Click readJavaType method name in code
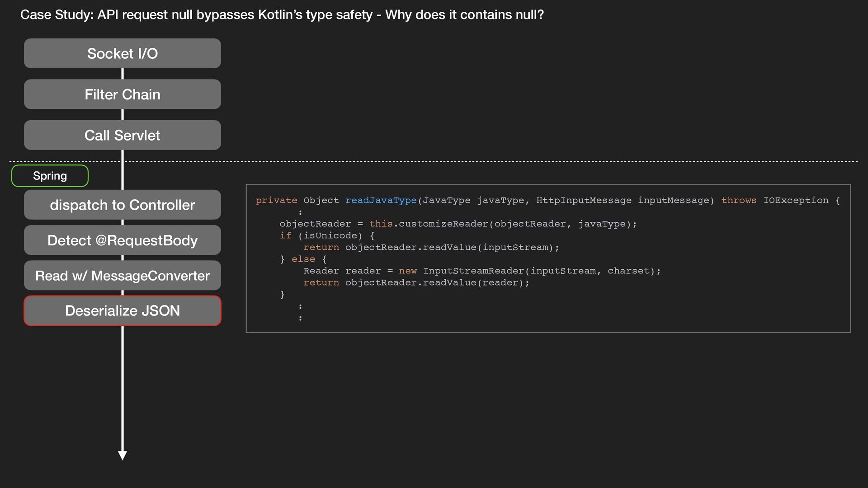This screenshot has height=488, width=868. (381, 200)
